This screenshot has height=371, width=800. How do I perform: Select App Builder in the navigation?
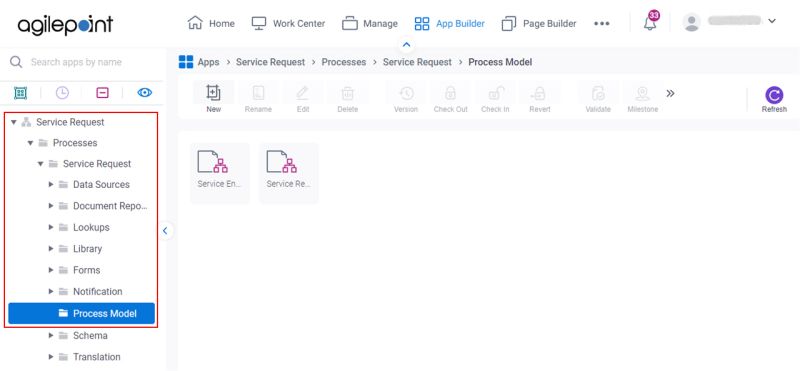[x=449, y=23]
